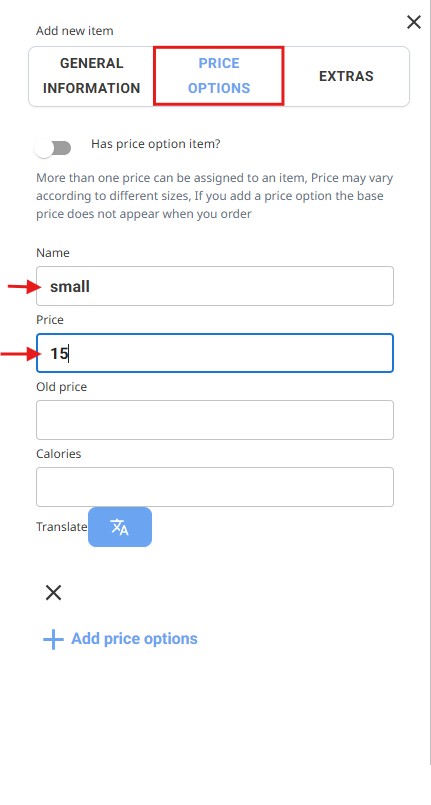Select the Price Options tab
The image size is (431, 805).
point(219,76)
